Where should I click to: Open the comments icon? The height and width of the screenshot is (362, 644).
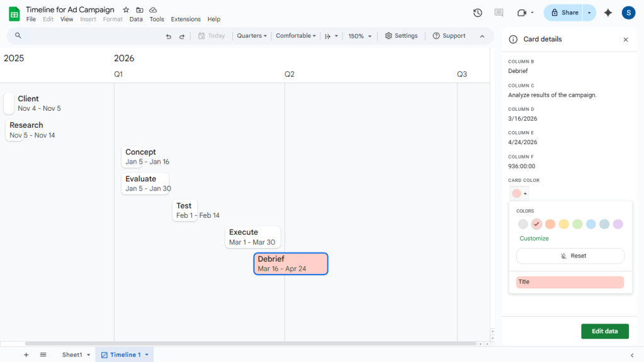coord(499,13)
